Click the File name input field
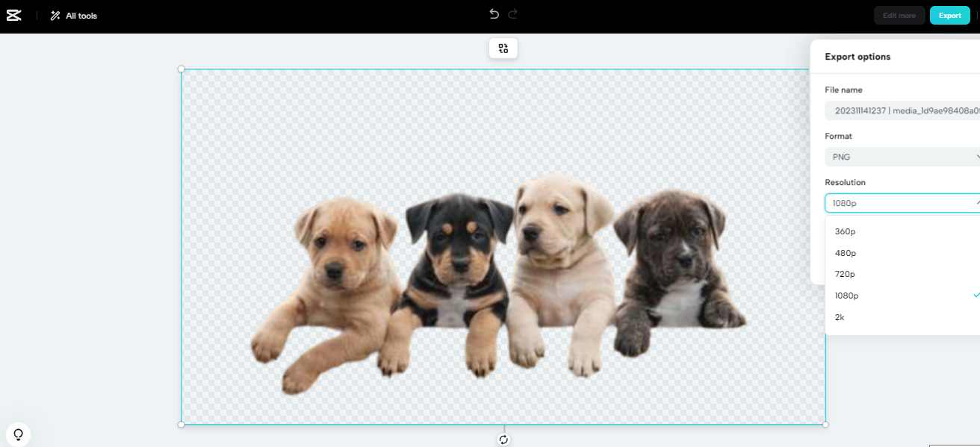The image size is (980, 447). (x=904, y=110)
